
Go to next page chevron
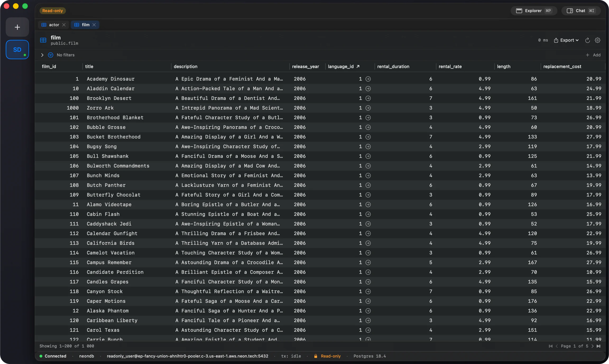click(x=592, y=346)
